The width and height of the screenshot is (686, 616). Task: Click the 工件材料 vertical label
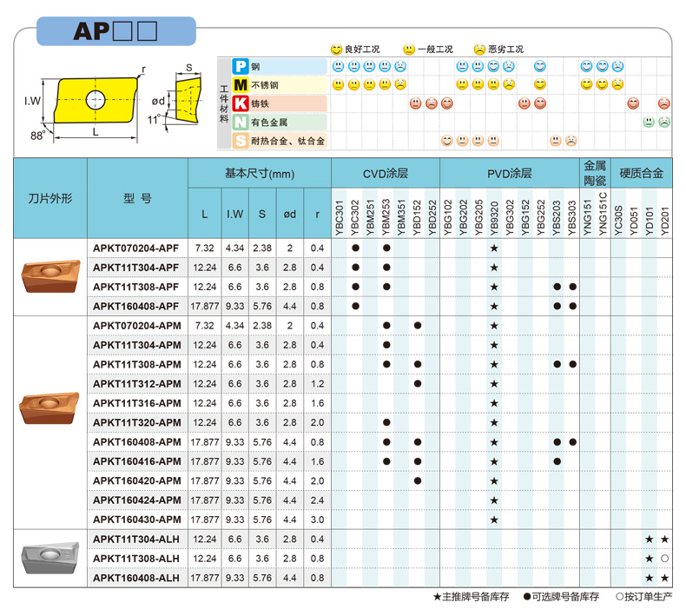point(224,103)
